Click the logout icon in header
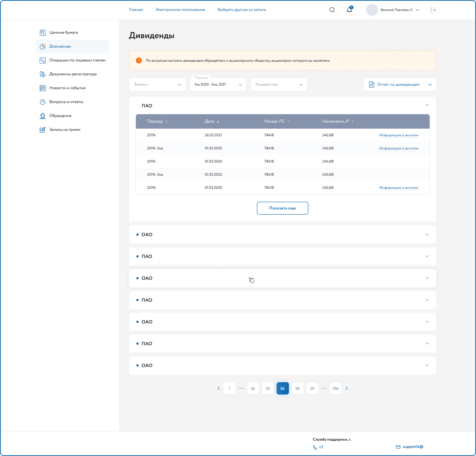This screenshot has width=476, height=456. pyautogui.click(x=433, y=10)
